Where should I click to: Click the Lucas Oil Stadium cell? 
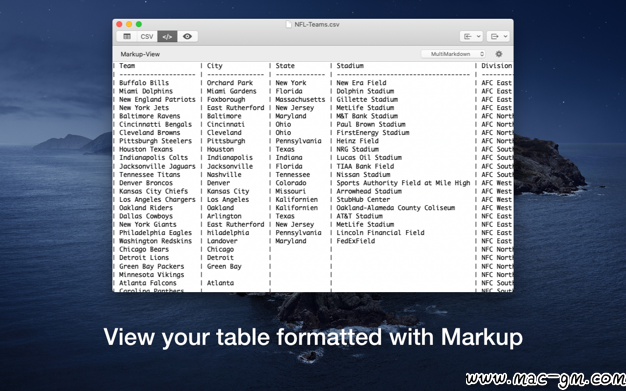click(369, 158)
